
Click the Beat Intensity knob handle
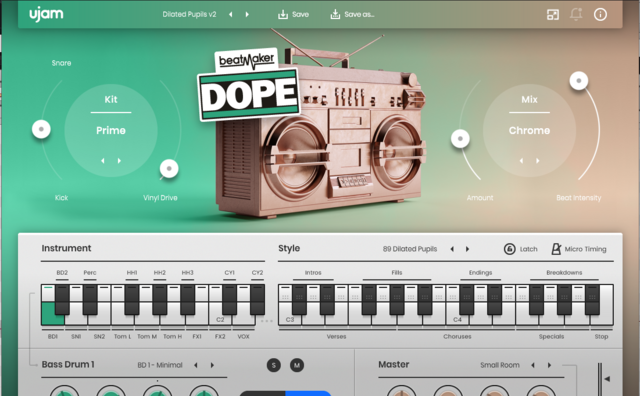(x=579, y=81)
